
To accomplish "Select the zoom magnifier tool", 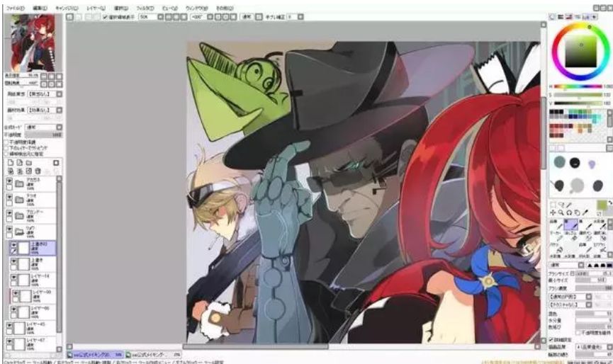I will pyautogui.click(x=561, y=213).
